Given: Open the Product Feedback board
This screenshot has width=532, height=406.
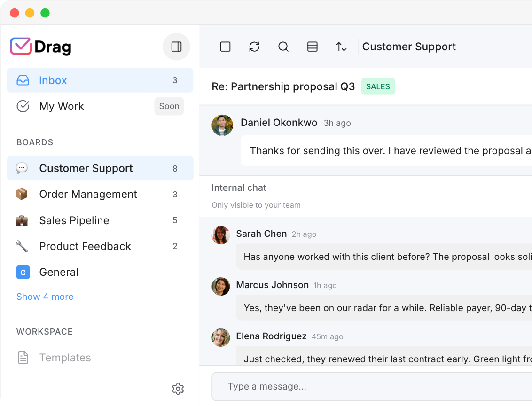Looking at the screenshot, I should [x=100, y=246].
